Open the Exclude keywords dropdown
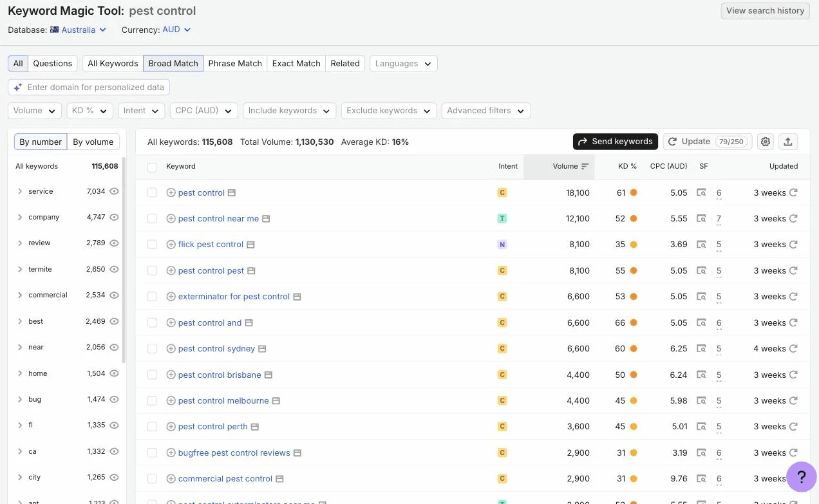The image size is (819, 504). 389,111
